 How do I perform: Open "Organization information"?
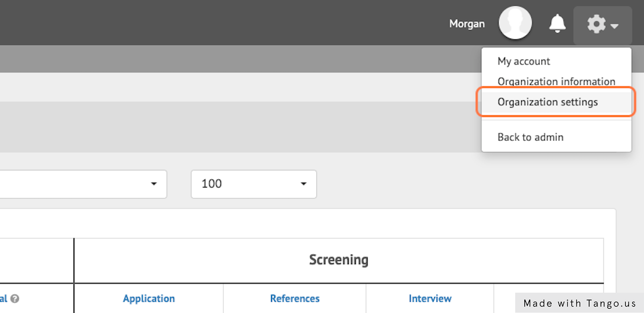point(556,81)
